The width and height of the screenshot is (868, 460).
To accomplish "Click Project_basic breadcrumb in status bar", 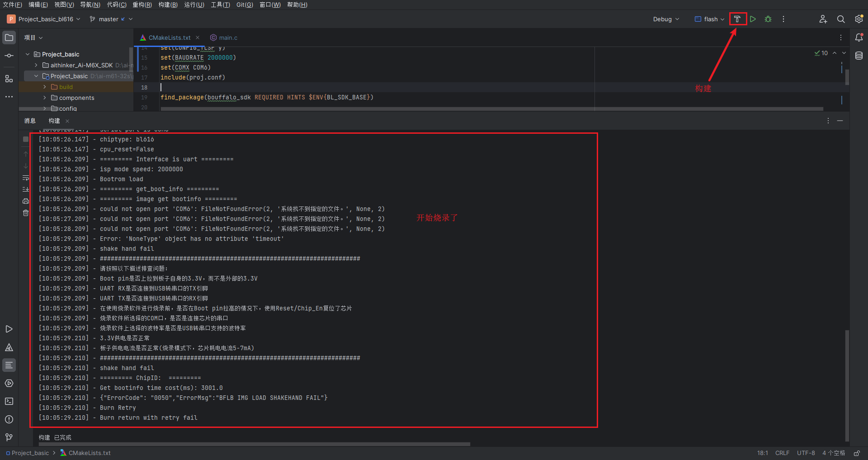I will (x=27, y=453).
